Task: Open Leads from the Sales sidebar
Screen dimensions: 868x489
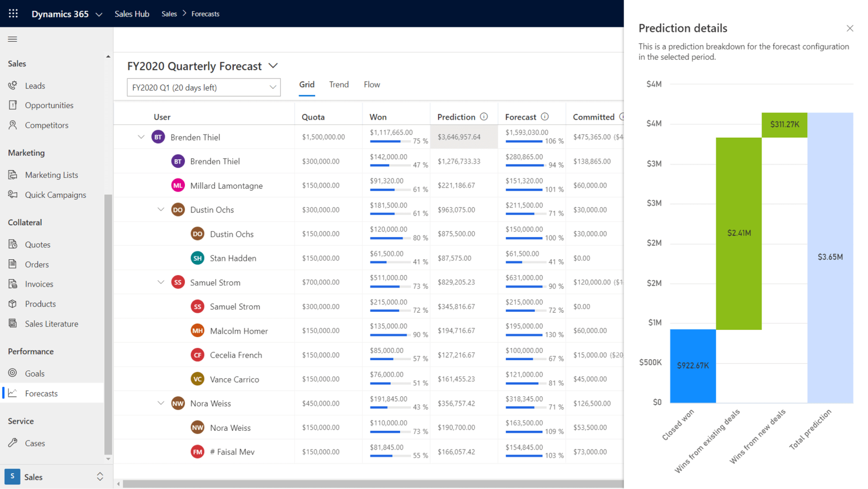Action: pos(35,85)
